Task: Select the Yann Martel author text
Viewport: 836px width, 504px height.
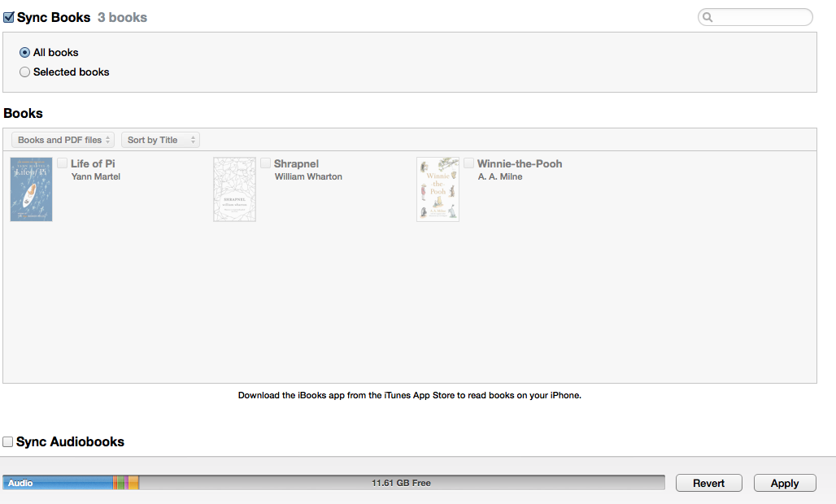Action: (x=95, y=176)
